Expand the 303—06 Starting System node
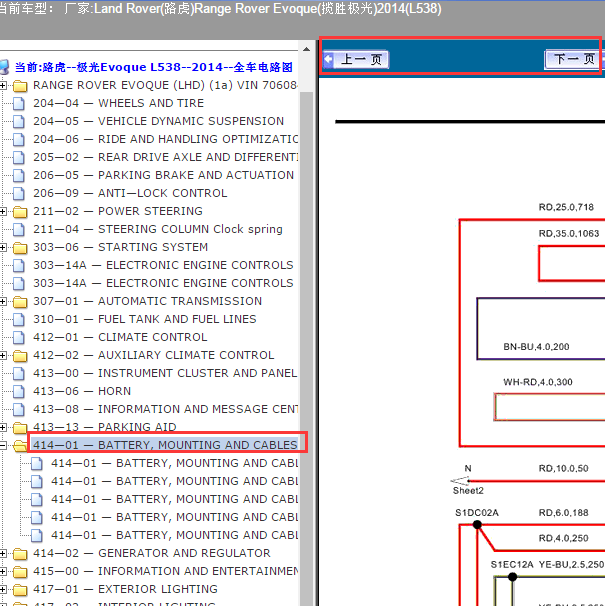 [4, 247]
